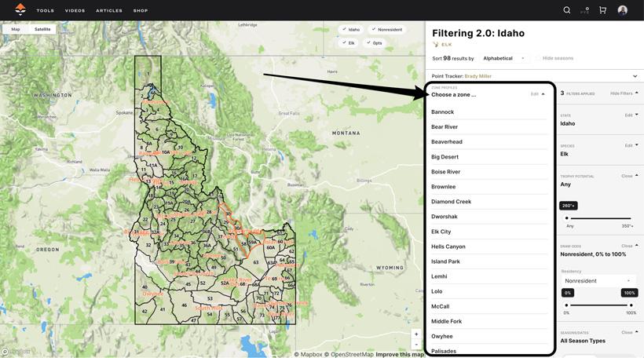Select Elk City zone
The height and width of the screenshot is (358, 644).
[488, 232]
